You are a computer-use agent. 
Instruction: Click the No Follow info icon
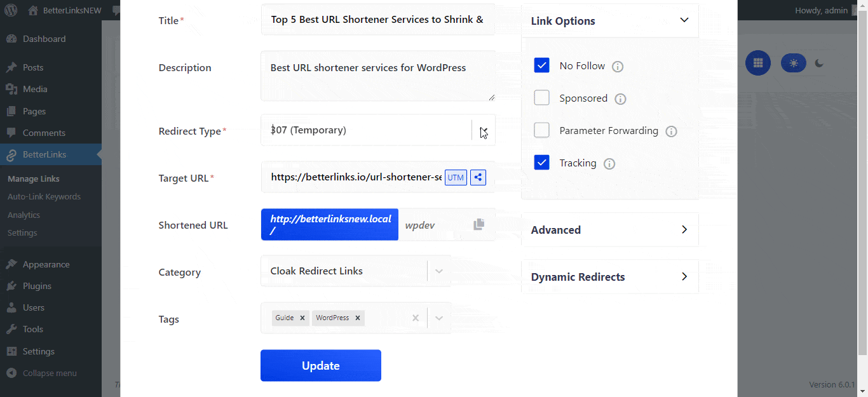(x=617, y=67)
